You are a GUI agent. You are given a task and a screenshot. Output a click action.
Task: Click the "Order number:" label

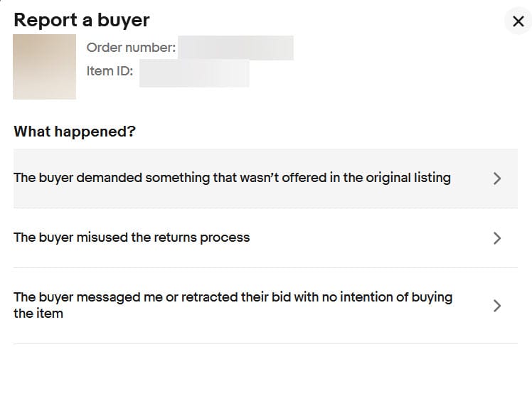(x=131, y=48)
